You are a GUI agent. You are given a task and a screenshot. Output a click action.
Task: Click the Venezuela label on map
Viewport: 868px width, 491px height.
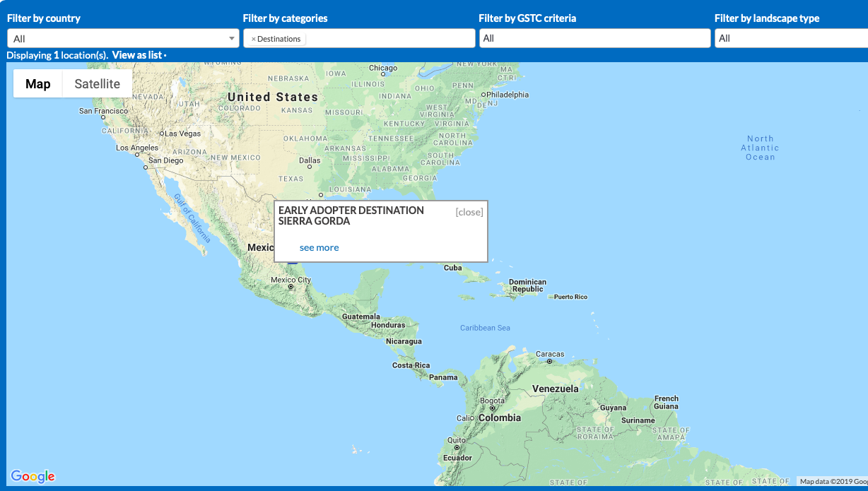(556, 389)
